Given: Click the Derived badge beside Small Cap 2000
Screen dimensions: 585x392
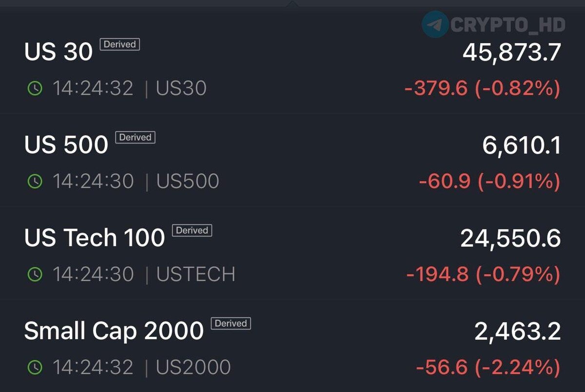Looking at the screenshot, I should (x=231, y=323).
